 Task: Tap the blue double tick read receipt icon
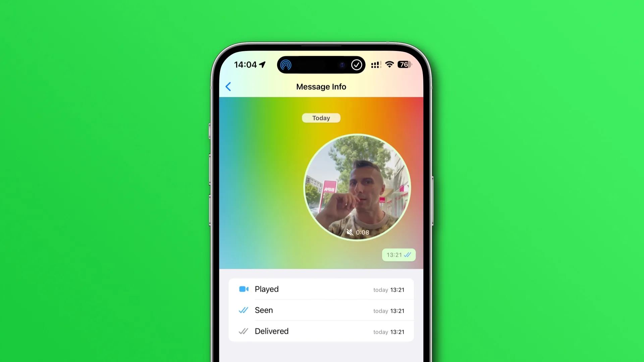[243, 310]
